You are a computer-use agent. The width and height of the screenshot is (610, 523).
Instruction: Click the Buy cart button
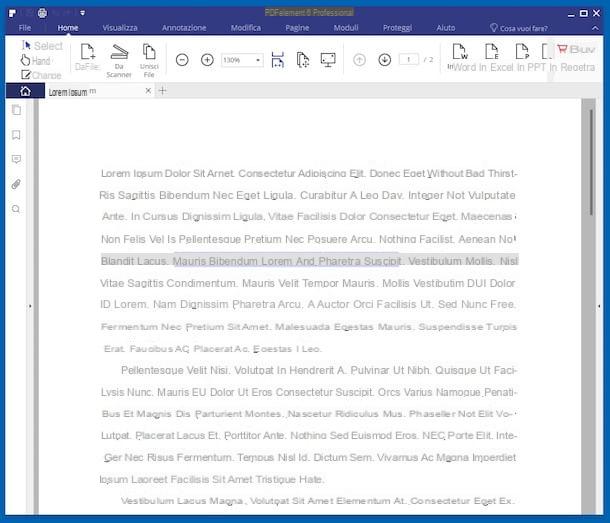point(576,49)
